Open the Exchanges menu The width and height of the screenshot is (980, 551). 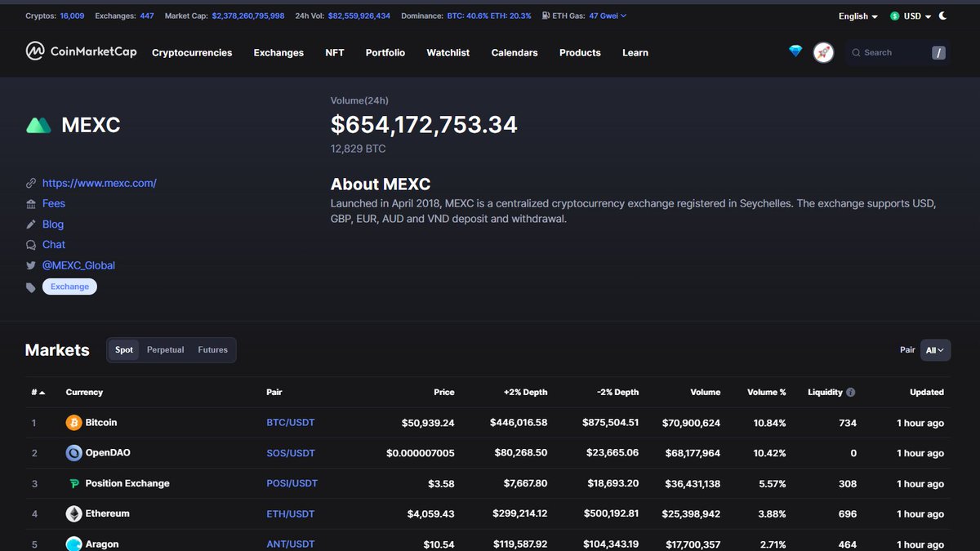(x=278, y=52)
